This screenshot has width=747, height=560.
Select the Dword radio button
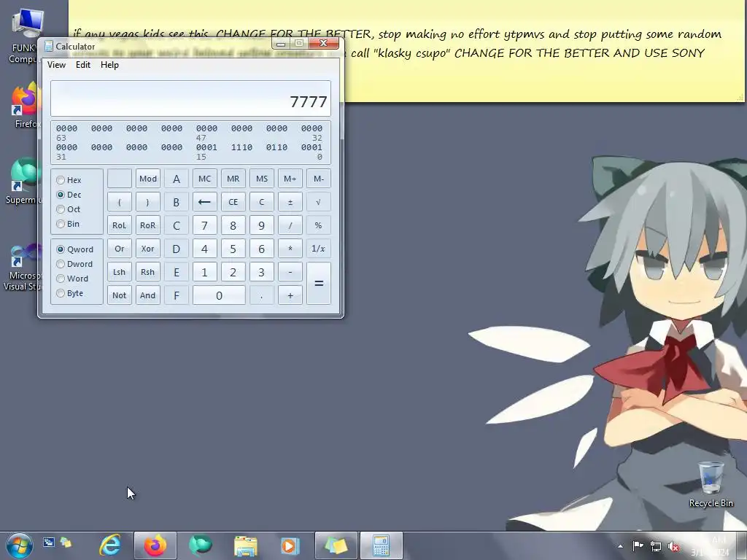(x=61, y=264)
